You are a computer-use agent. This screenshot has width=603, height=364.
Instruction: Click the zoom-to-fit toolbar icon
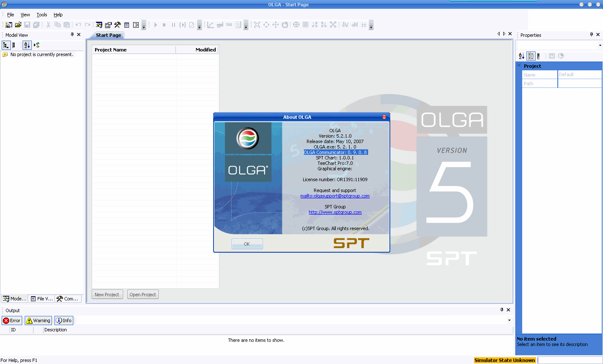(257, 25)
